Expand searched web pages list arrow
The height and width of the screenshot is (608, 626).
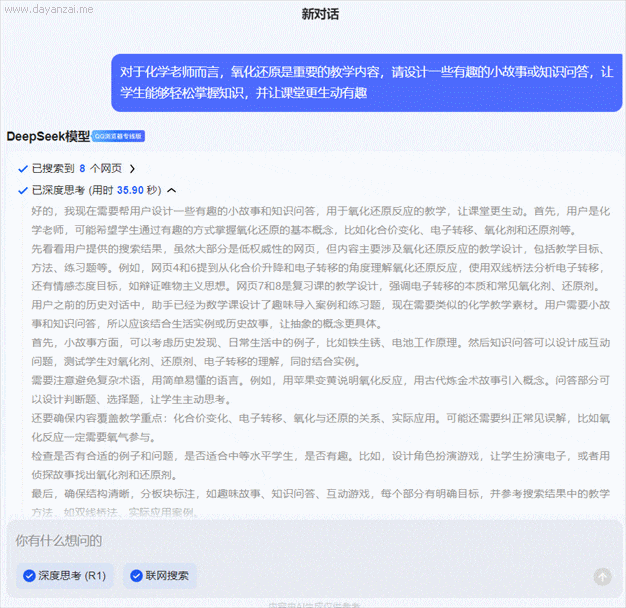[132, 169]
